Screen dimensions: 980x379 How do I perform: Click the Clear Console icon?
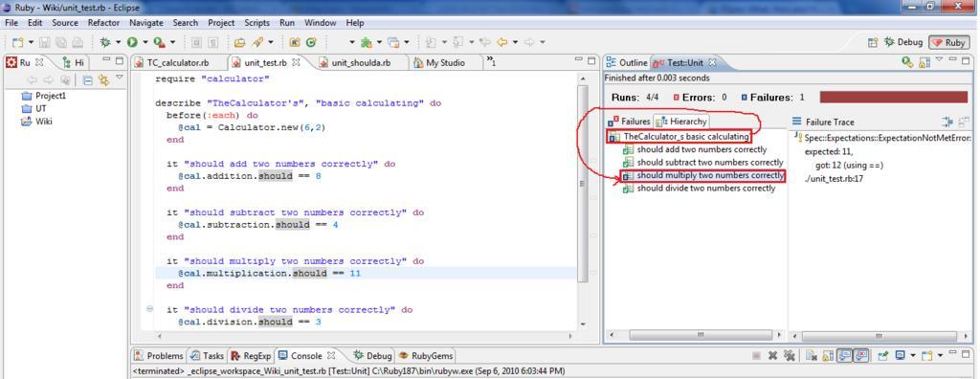pos(811,355)
